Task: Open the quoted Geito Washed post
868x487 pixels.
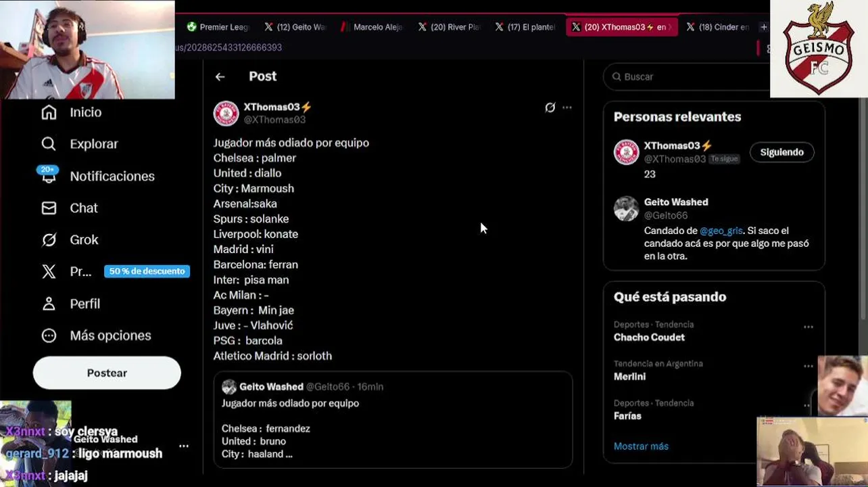Action: [393, 419]
